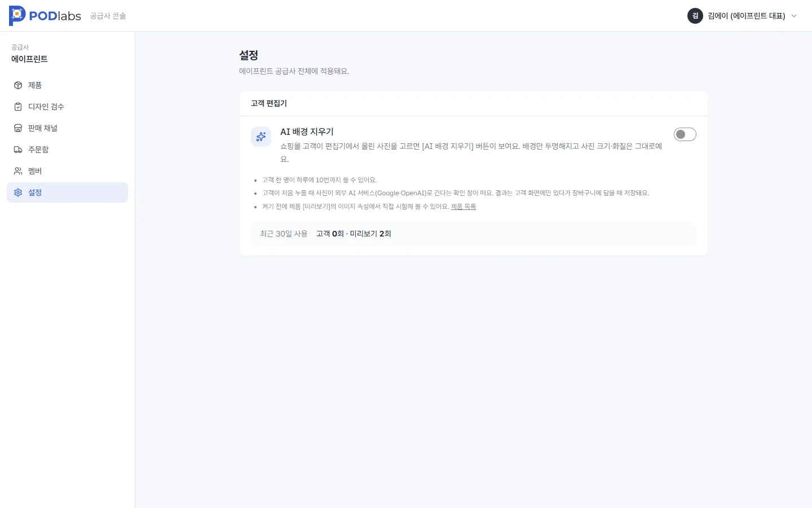This screenshot has width=812, height=508.
Task: Click the 고객 한 명이 하루에 10번까지 bullet
Action: click(319, 180)
